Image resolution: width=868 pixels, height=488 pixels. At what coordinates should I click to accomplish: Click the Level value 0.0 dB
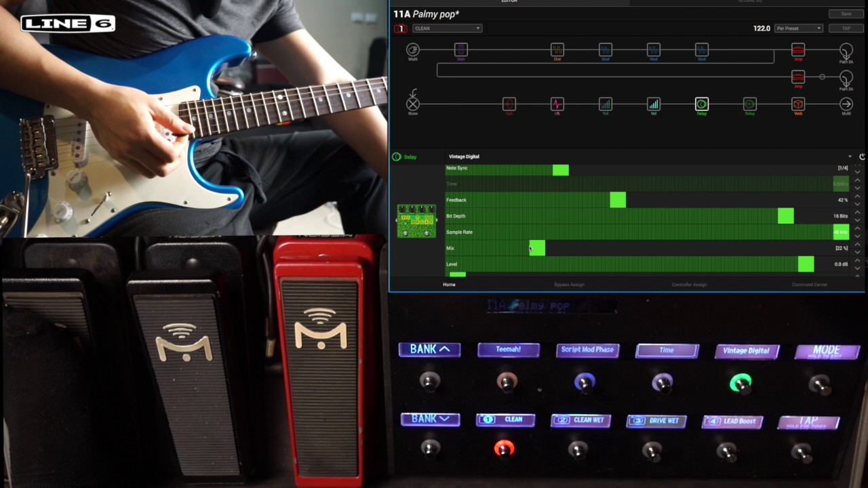842,264
